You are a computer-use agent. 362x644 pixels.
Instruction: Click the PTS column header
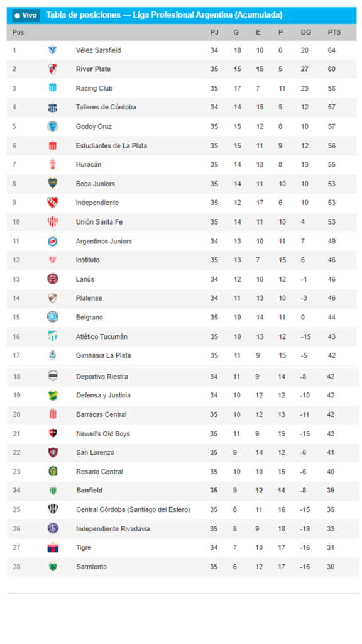point(334,32)
